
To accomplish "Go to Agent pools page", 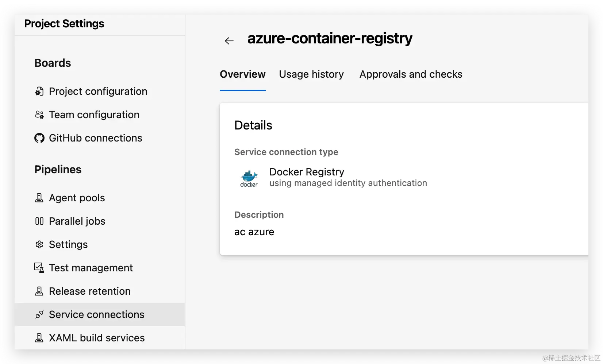I will [77, 198].
